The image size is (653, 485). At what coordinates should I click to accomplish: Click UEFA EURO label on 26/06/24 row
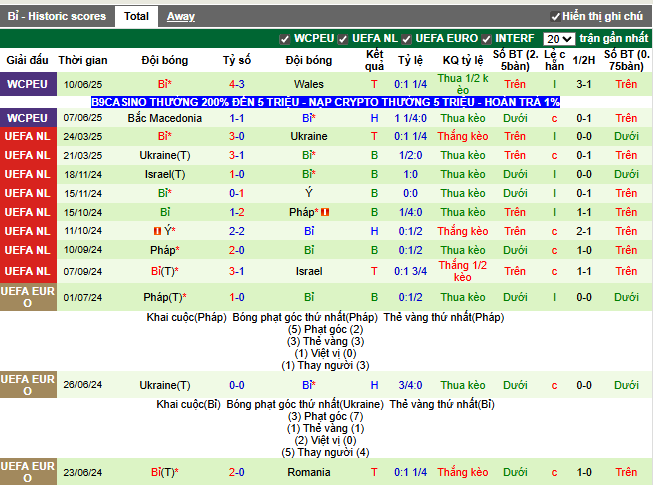pyautogui.click(x=27, y=385)
